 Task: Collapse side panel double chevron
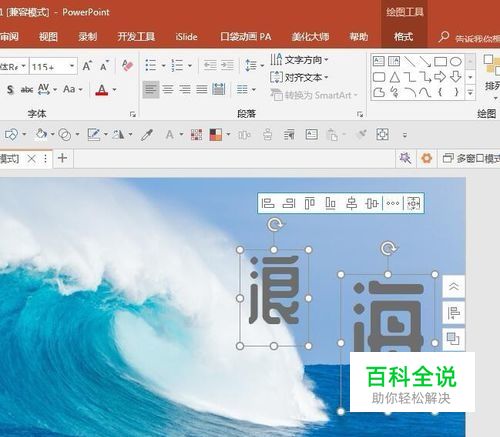tap(454, 286)
